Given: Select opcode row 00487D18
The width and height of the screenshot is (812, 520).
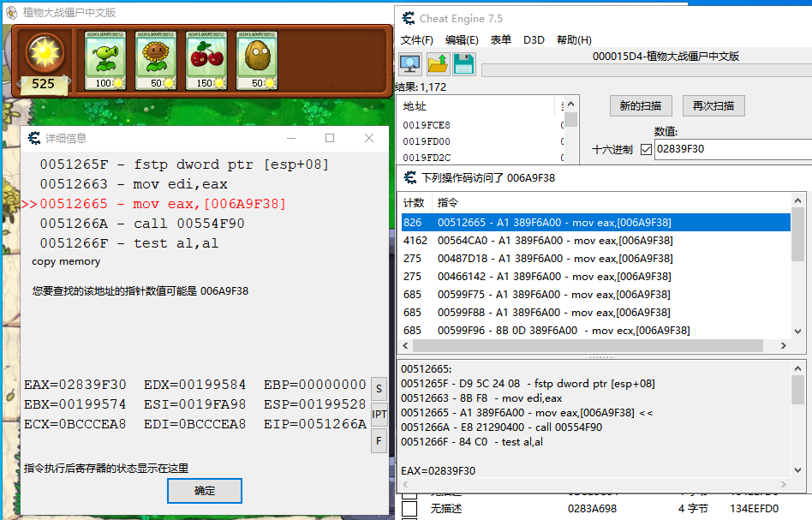Looking at the screenshot, I should pyautogui.click(x=595, y=259).
